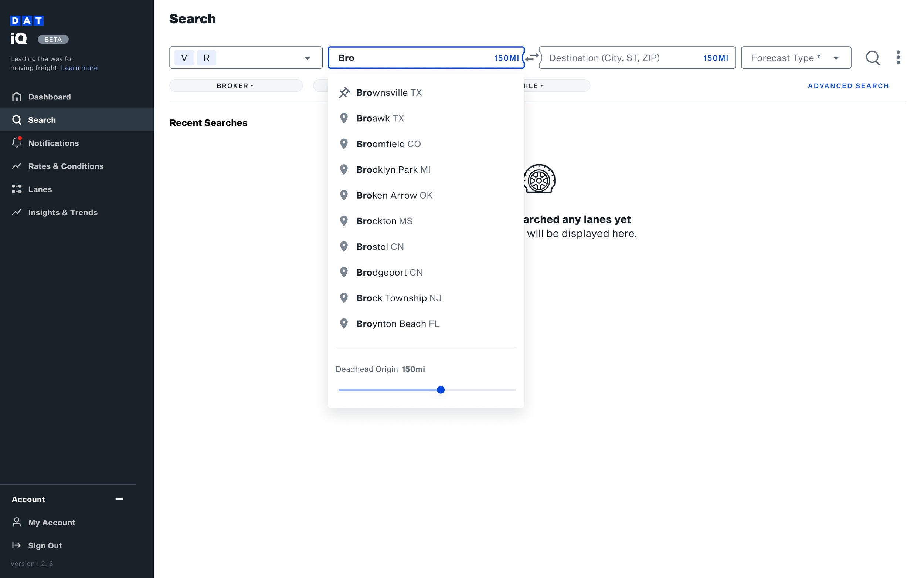The height and width of the screenshot is (578, 924).
Task: Expand the equipment type V R dropdown
Action: pos(307,58)
